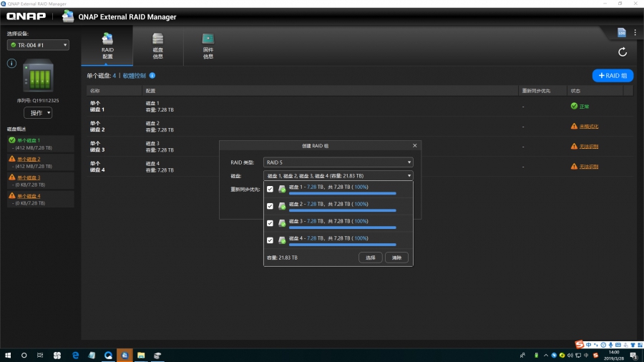Click the blue +RAID 组 button

pyautogui.click(x=613, y=75)
